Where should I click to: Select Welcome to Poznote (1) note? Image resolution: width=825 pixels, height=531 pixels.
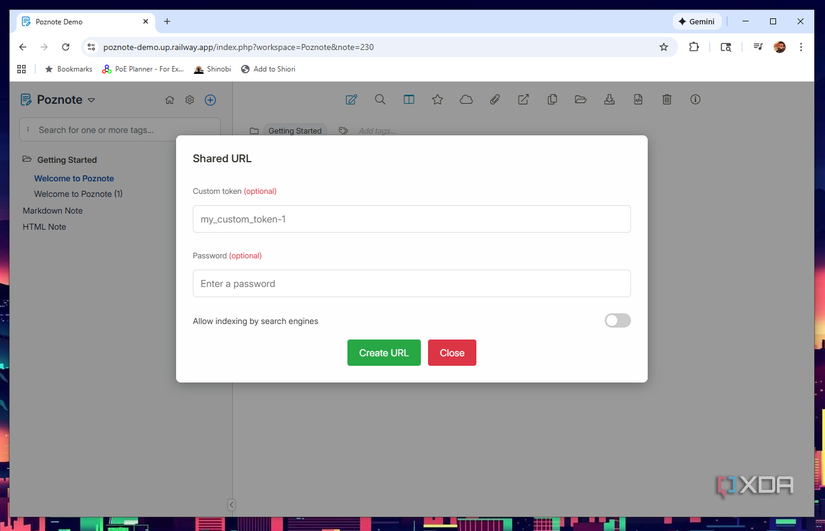[78, 194]
